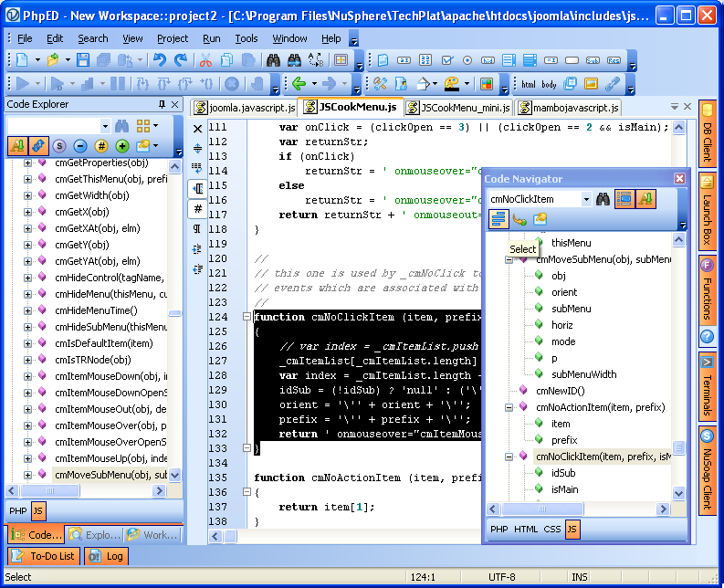Open the Functions side panel
Image resolution: width=724 pixels, height=588 pixels.
click(x=708, y=289)
